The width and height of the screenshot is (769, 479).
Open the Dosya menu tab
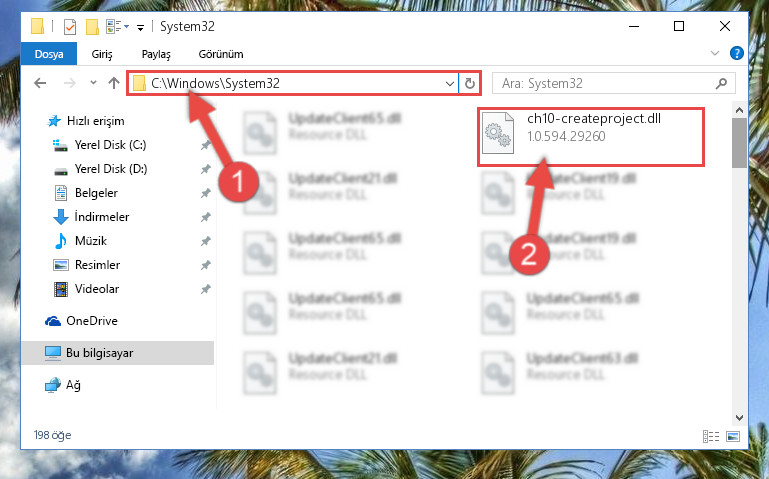point(49,53)
